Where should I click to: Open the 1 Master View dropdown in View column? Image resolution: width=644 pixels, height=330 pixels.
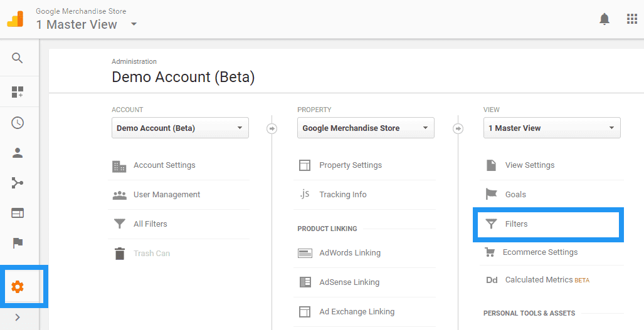[x=552, y=128]
